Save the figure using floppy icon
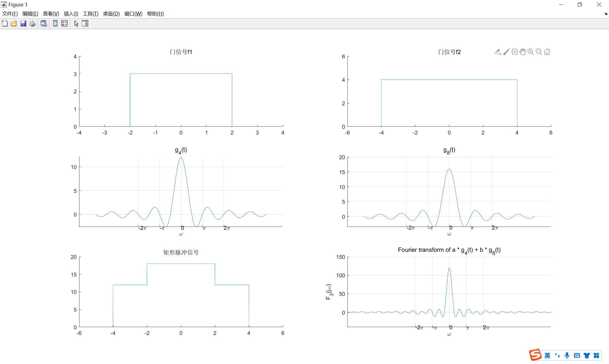The image size is (609, 364). (x=23, y=24)
